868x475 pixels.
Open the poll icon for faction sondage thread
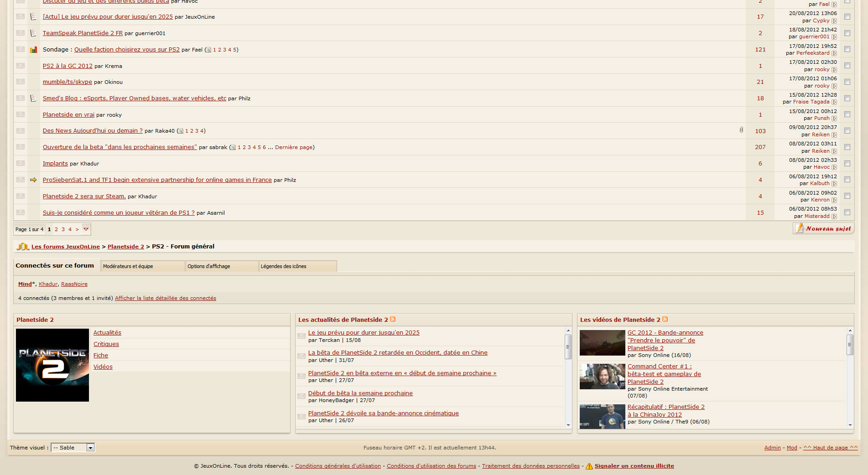point(33,50)
